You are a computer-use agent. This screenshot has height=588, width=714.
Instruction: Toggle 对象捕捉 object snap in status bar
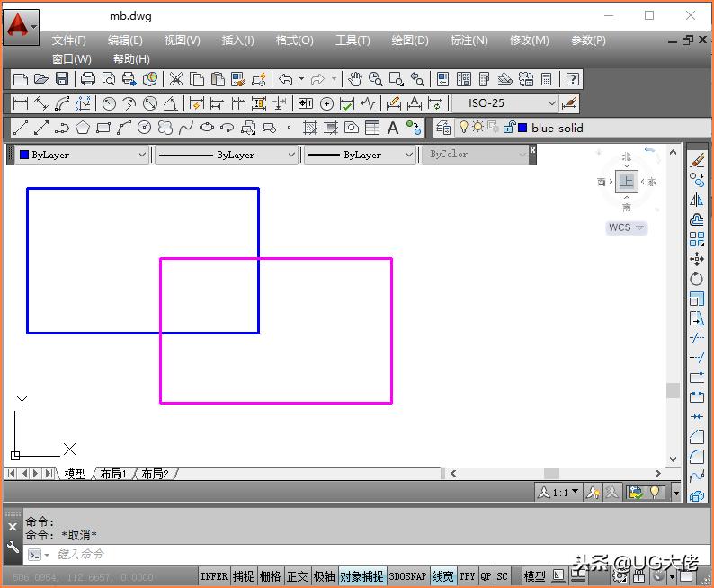pos(361,576)
